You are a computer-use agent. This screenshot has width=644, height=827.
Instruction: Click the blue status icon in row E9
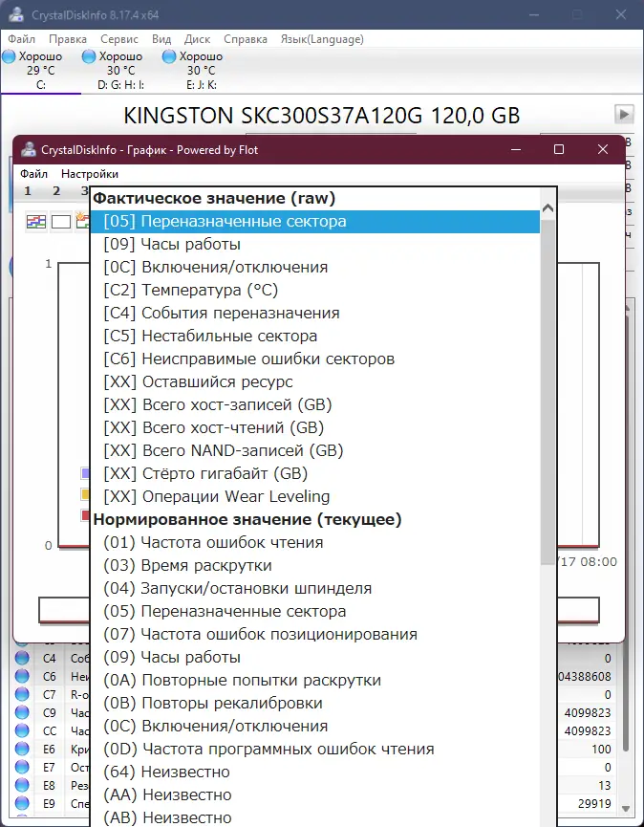[x=22, y=803]
